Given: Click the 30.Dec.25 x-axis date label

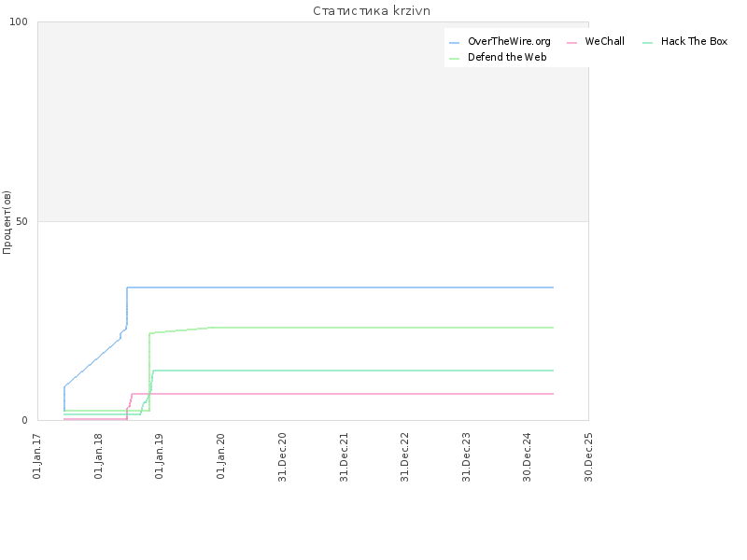Looking at the screenshot, I should point(588,455).
